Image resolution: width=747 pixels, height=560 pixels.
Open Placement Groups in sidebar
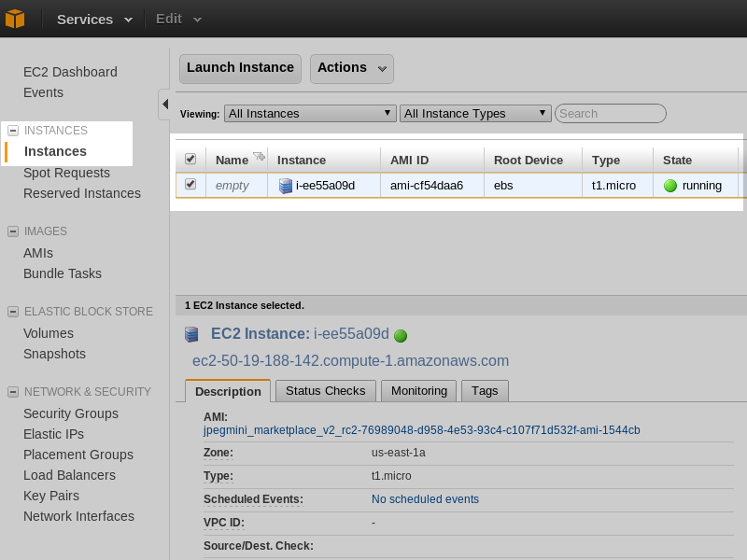point(78,455)
